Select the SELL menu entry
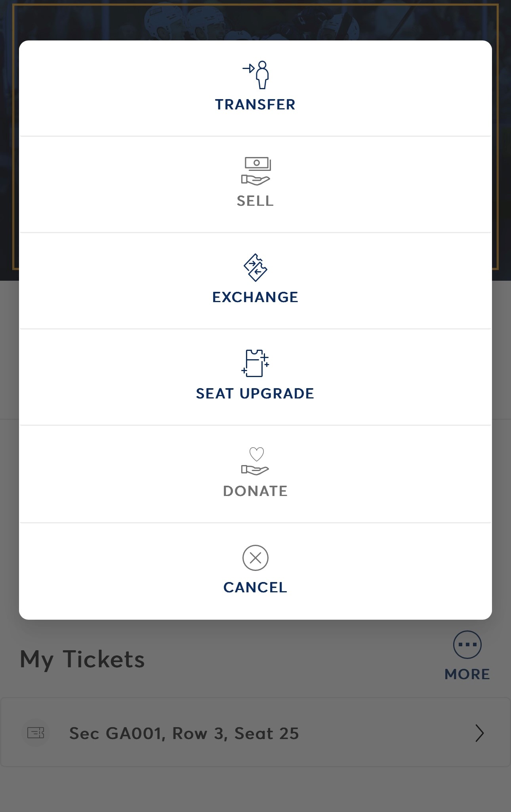The width and height of the screenshot is (511, 812). click(x=255, y=201)
